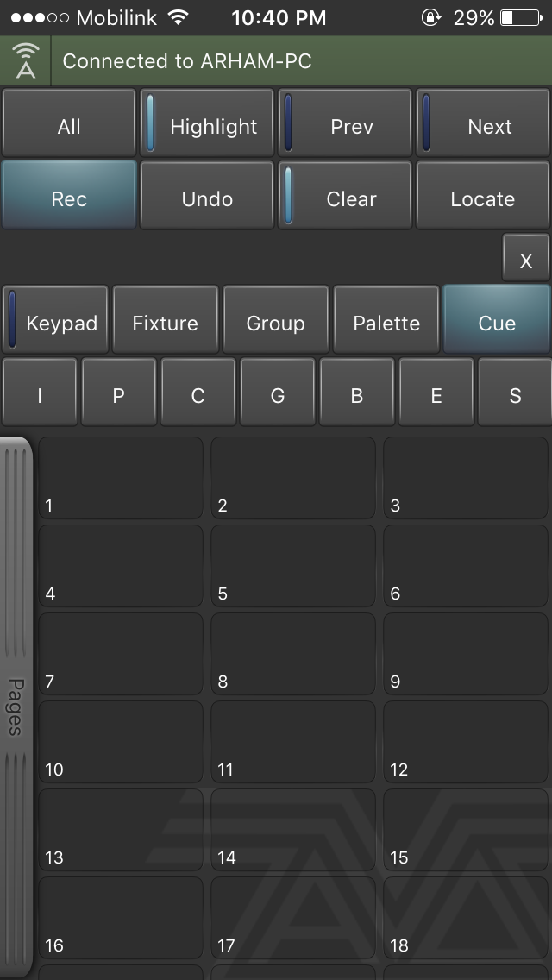Toggle the Keypad view

pos(56,321)
